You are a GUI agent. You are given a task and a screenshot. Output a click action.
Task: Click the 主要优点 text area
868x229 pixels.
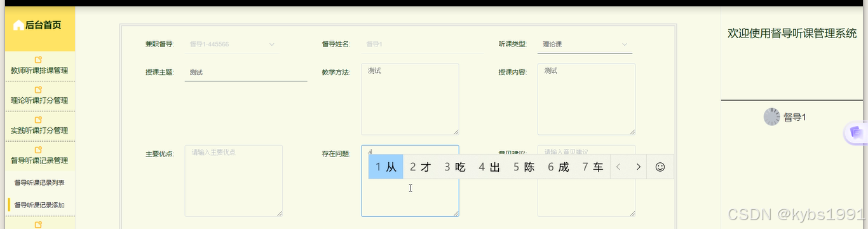(x=233, y=181)
